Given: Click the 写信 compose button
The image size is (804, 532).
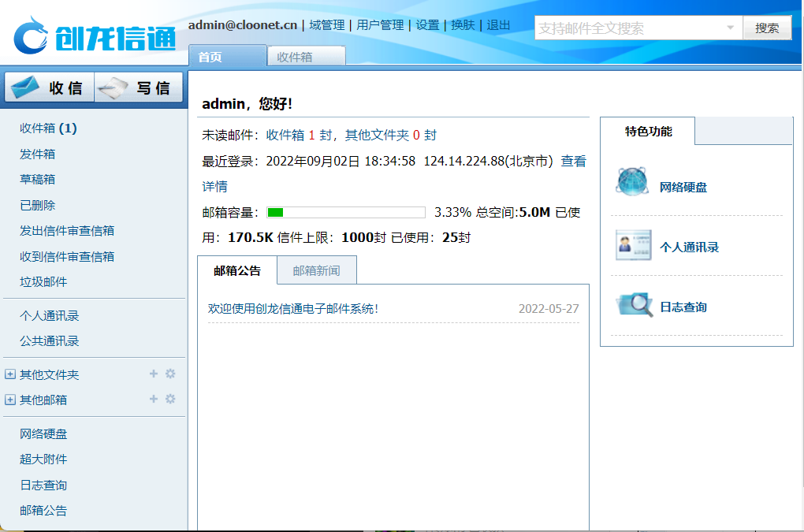Looking at the screenshot, I should (x=140, y=87).
